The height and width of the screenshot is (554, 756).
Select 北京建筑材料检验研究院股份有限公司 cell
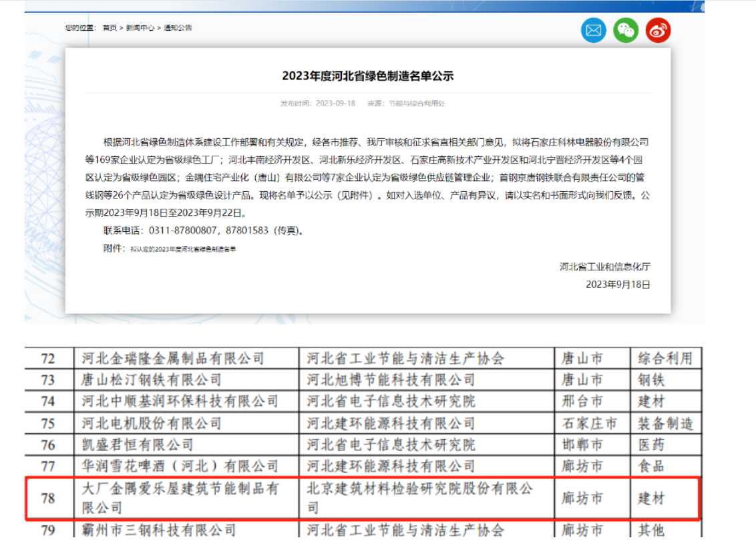[x=427, y=498]
